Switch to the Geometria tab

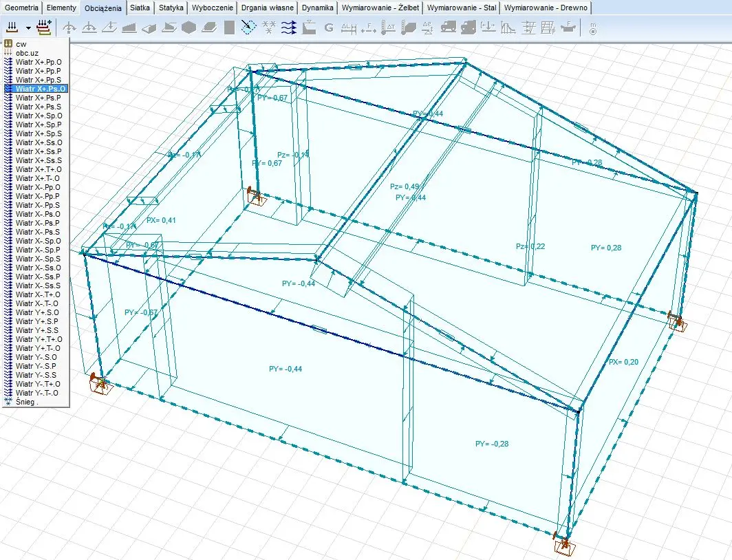tap(22, 8)
